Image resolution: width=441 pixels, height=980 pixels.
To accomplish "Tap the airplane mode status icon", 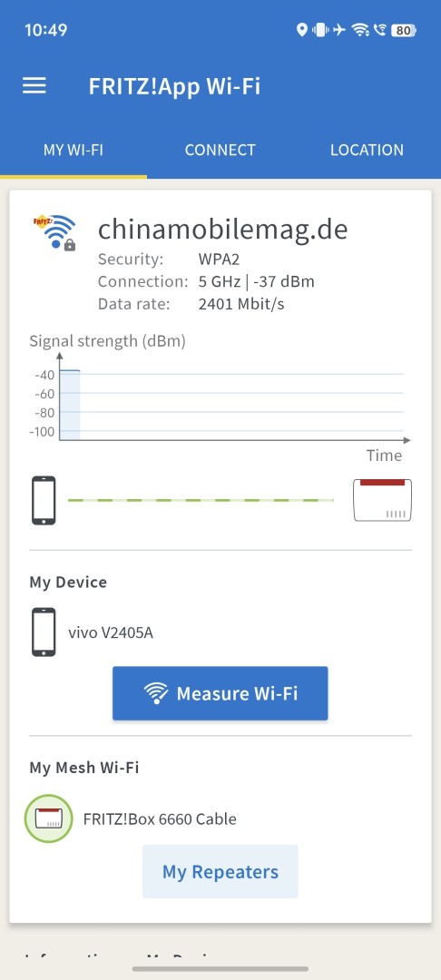I will 338,29.
